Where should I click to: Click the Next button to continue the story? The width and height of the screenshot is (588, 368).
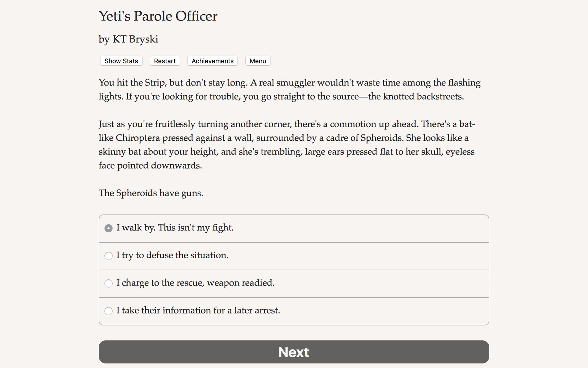[x=293, y=352]
